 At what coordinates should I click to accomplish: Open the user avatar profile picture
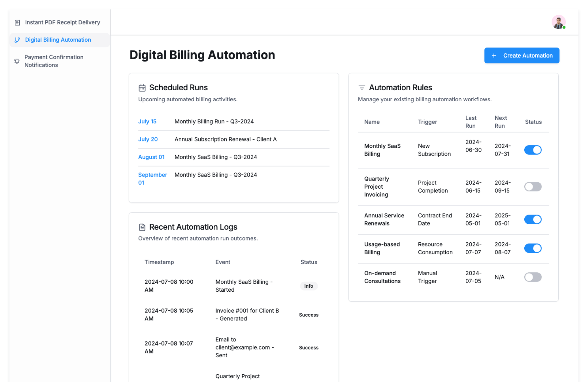coord(558,22)
